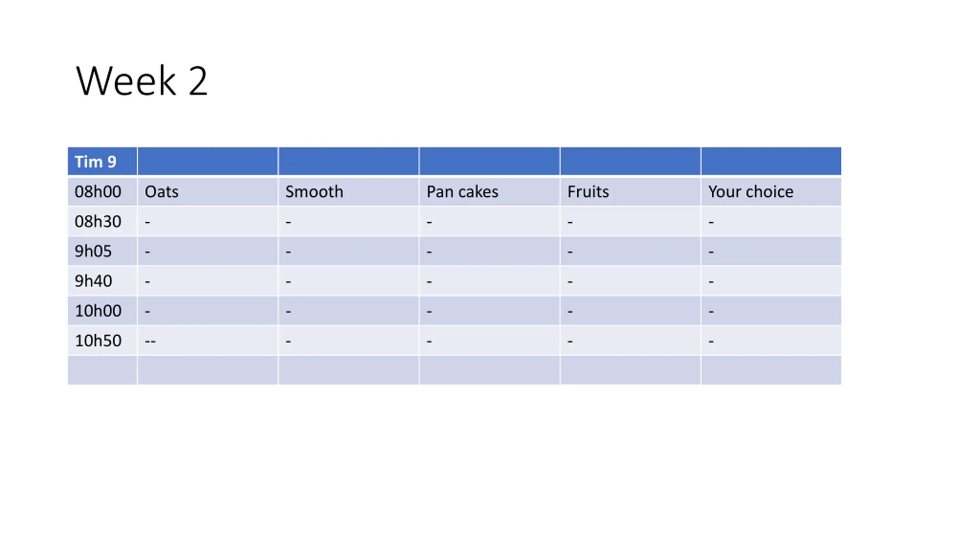The width and height of the screenshot is (980, 551).
Task: Select the Oats cell
Action: click(x=207, y=191)
